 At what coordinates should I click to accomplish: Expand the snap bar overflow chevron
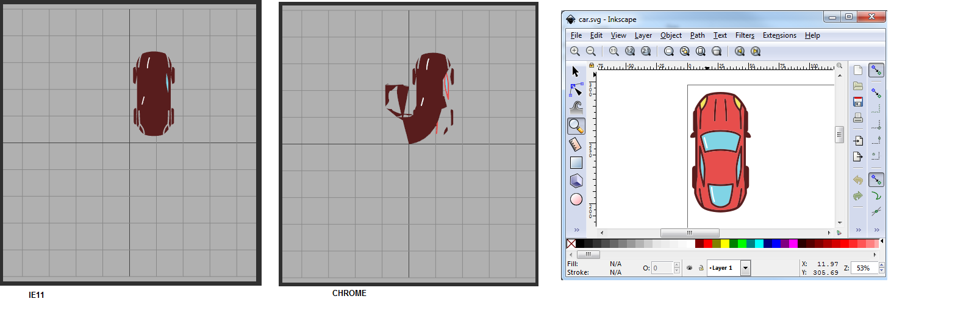point(876,230)
